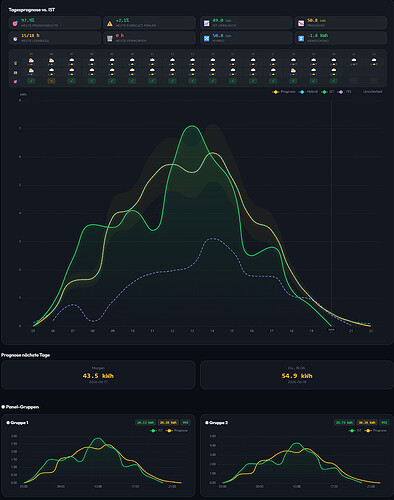Click the -1.8 kWh deviation value

click(x=318, y=36)
